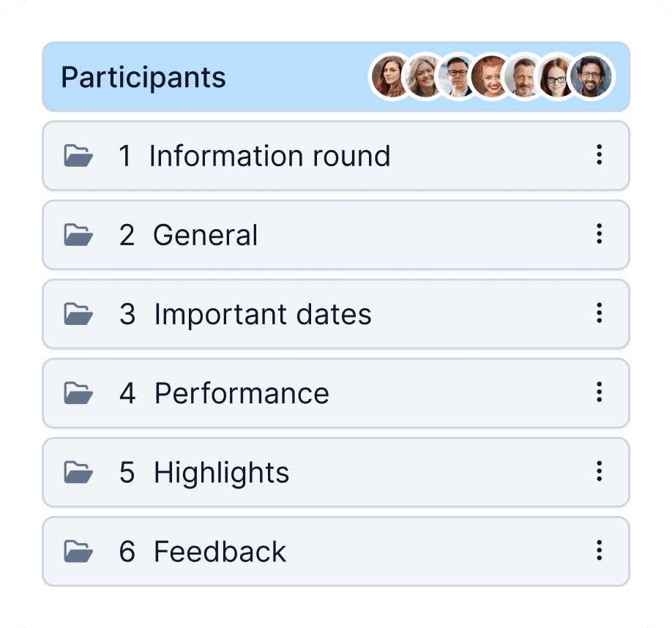Image resolution: width=672 pixels, height=628 pixels.
Task: Open the Feedback section title
Action: coord(220,551)
